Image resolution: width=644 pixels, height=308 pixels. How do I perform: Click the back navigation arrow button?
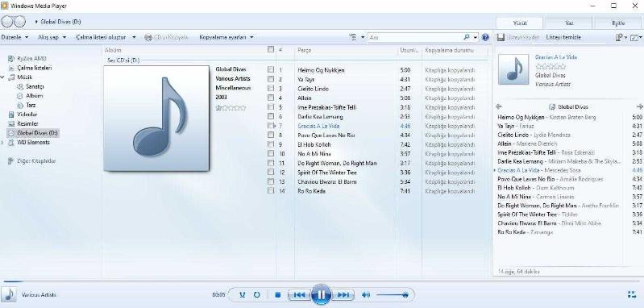[x=7, y=21]
